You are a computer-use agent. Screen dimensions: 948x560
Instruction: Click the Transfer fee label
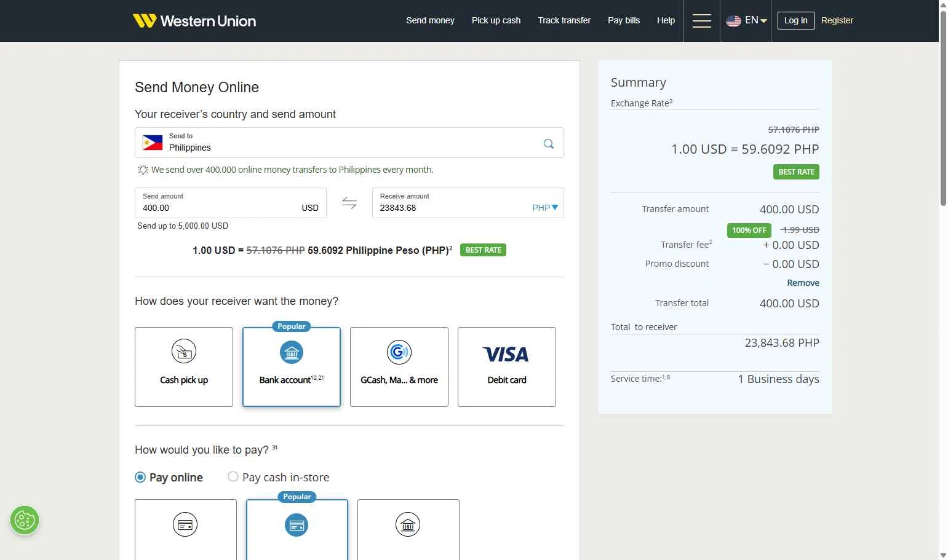pyautogui.click(x=686, y=244)
